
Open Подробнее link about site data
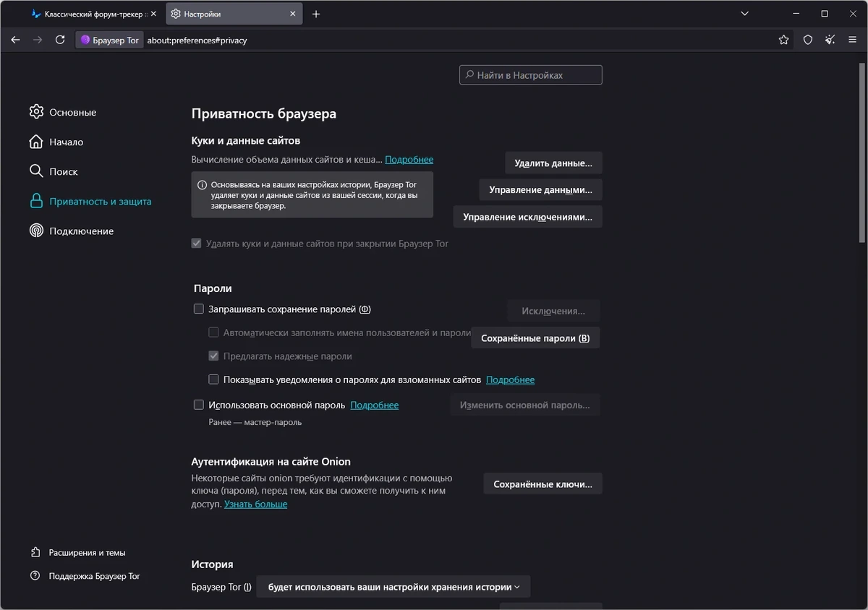point(409,159)
